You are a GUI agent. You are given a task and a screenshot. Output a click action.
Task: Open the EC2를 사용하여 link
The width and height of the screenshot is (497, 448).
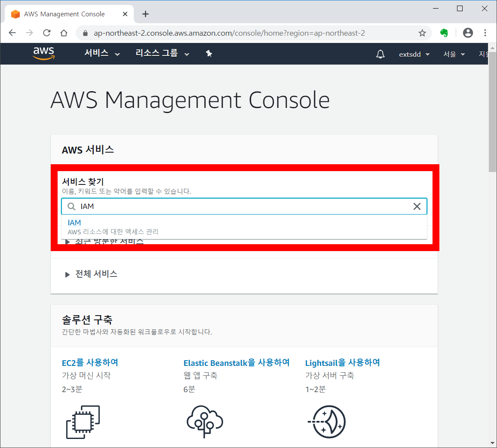pyautogui.click(x=90, y=362)
